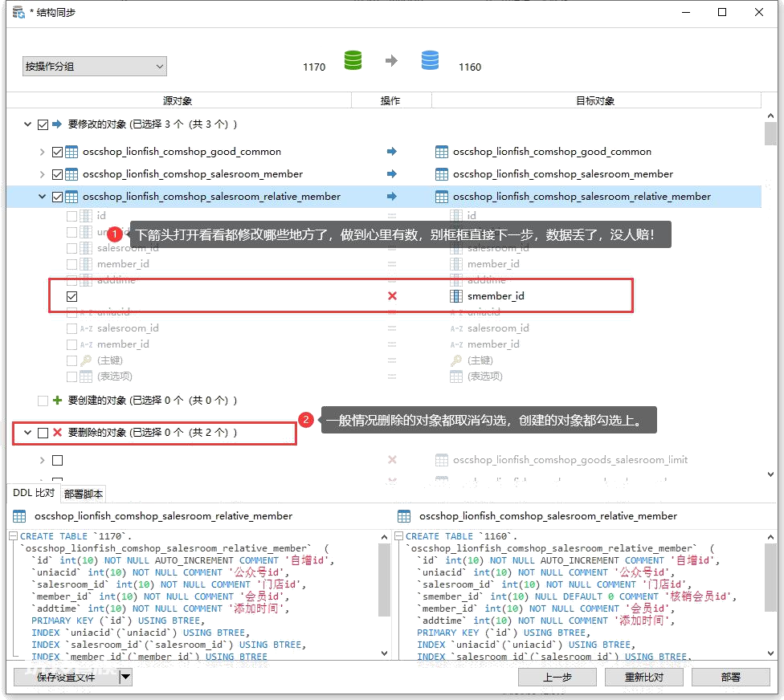The image size is (784, 700).
Task: Open the group by operation dropdown
Action: 95,66
